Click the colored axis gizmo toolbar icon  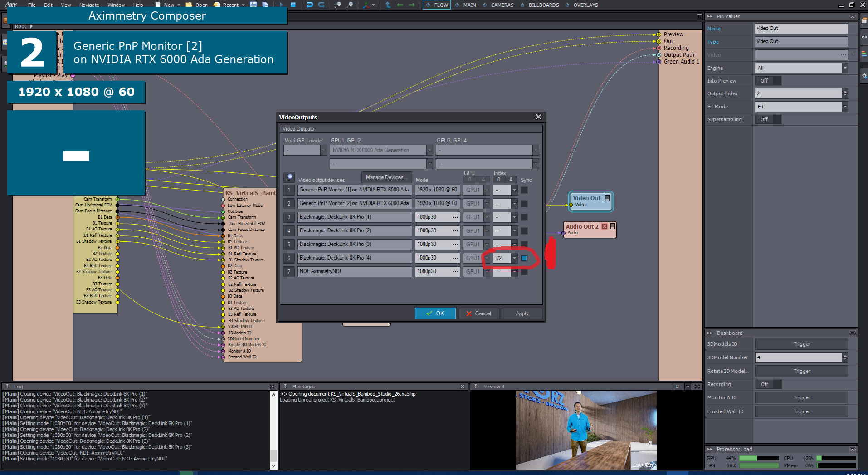[366, 5]
